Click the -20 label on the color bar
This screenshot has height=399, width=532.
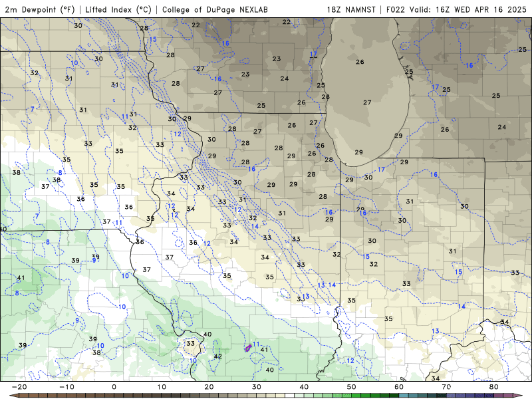point(19,387)
